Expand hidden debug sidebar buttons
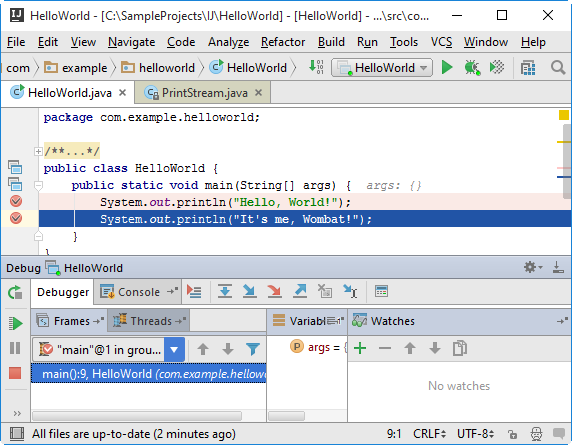Viewport: 572px width, 445px height. point(17,414)
